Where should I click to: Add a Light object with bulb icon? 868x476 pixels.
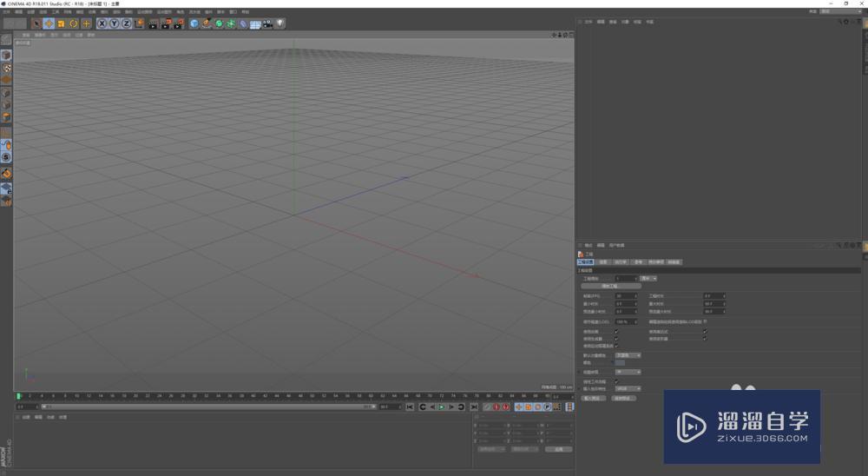point(280,23)
